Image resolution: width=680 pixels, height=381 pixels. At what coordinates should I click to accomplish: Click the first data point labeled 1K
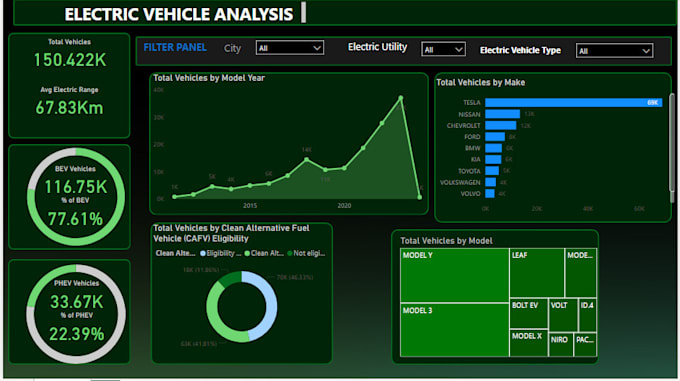pos(174,197)
